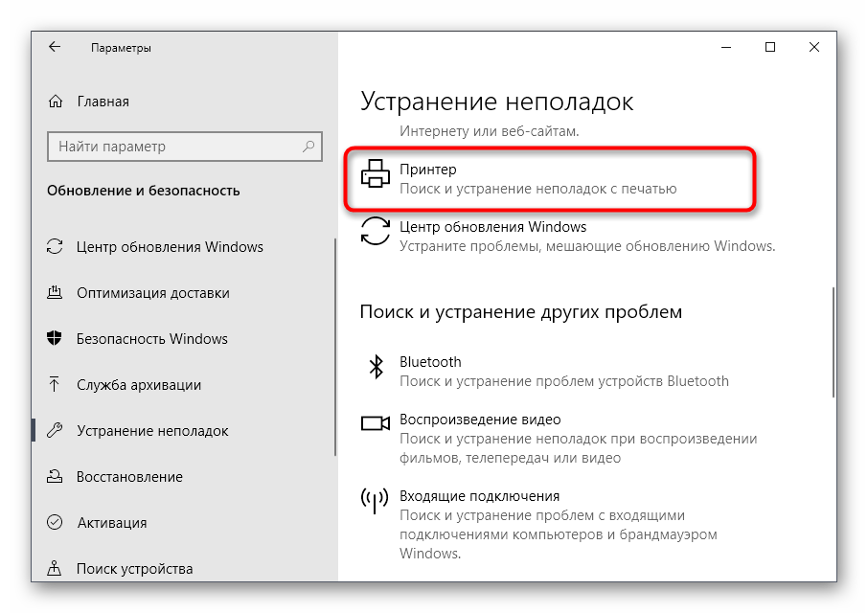Click the Главная home icon
Screen dimensions: 868x613
point(57,102)
